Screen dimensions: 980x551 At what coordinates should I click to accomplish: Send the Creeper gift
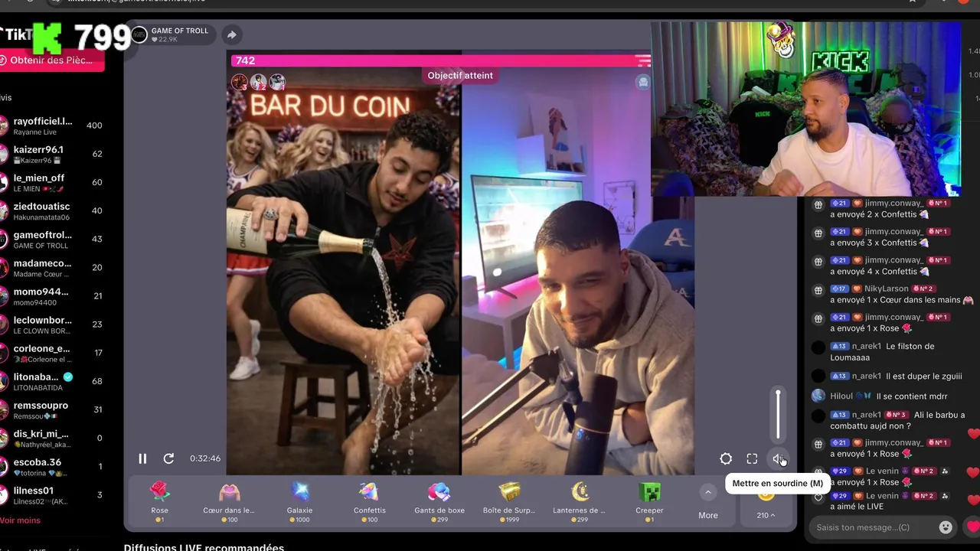(x=649, y=501)
